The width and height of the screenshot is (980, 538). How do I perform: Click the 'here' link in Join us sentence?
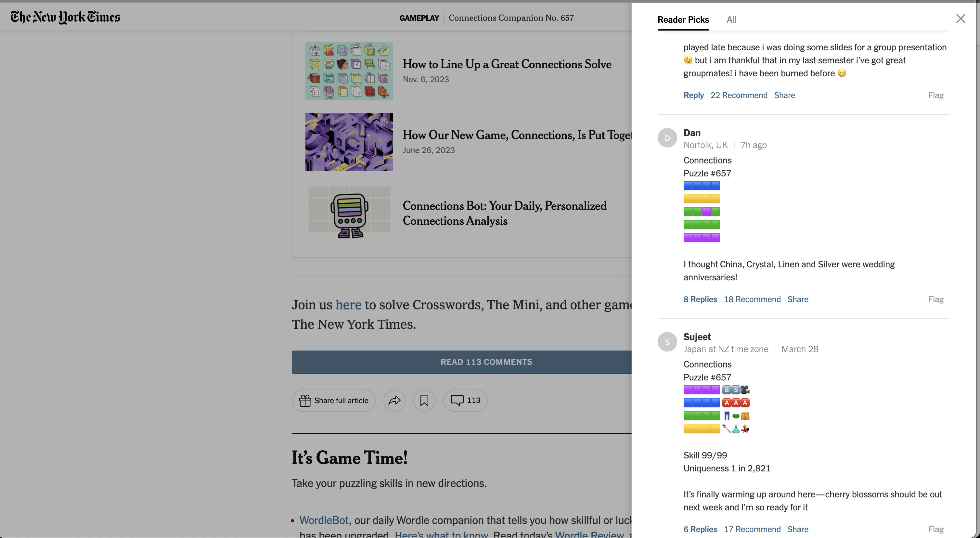[x=348, y=305]
